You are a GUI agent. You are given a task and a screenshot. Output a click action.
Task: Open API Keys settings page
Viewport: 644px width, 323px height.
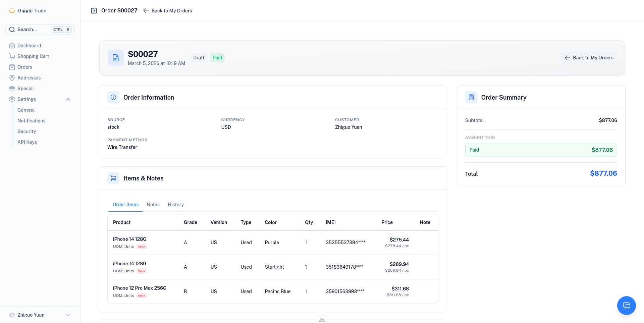click(x=27, y=142)
